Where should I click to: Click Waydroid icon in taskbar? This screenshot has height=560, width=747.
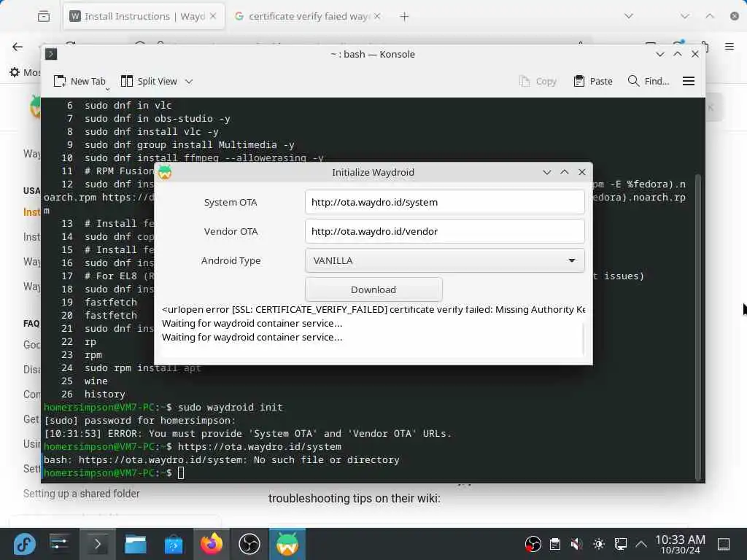287,544
